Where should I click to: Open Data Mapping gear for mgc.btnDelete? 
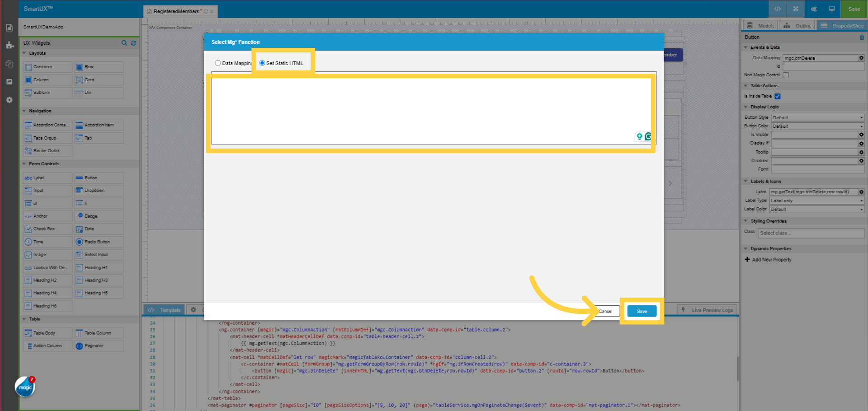click(x=861, y=58)
